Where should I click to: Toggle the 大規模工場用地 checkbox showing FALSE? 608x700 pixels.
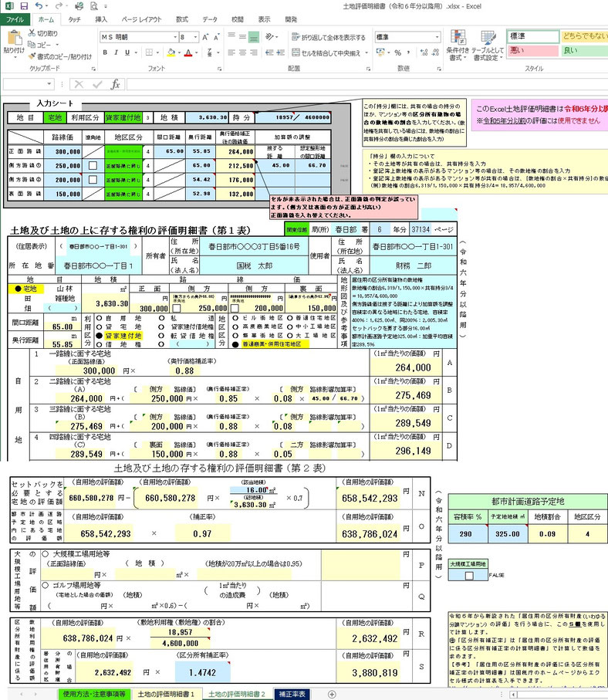click(468, 576)
